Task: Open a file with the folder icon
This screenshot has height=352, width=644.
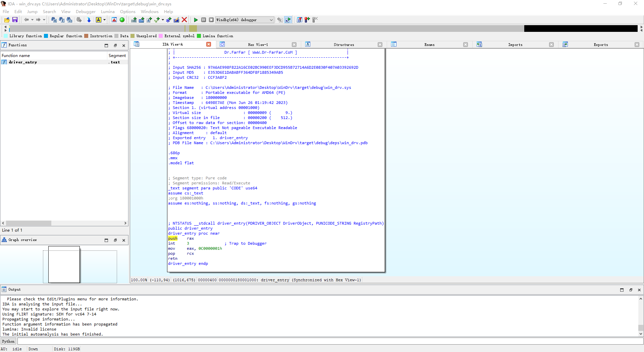Action: point(7,20)
